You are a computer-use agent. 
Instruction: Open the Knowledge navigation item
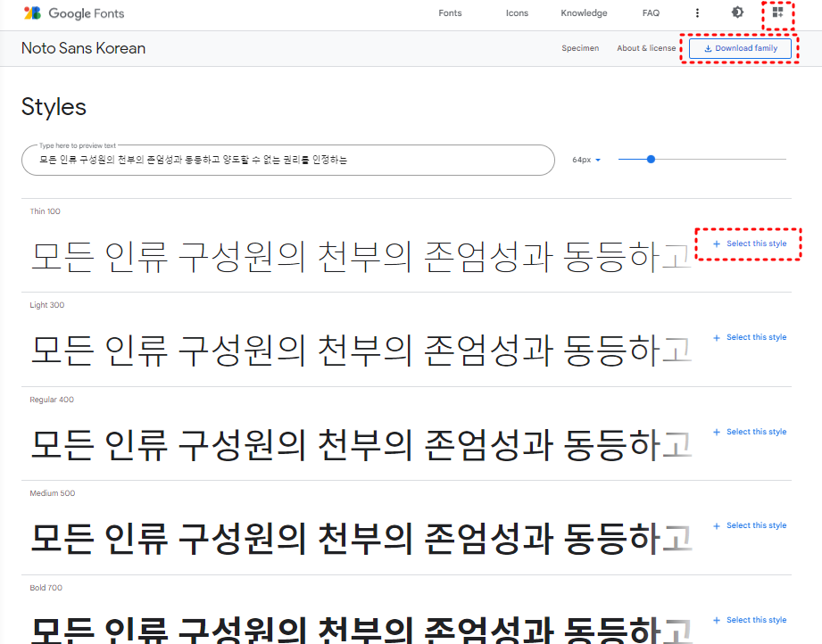pos(584,13)
